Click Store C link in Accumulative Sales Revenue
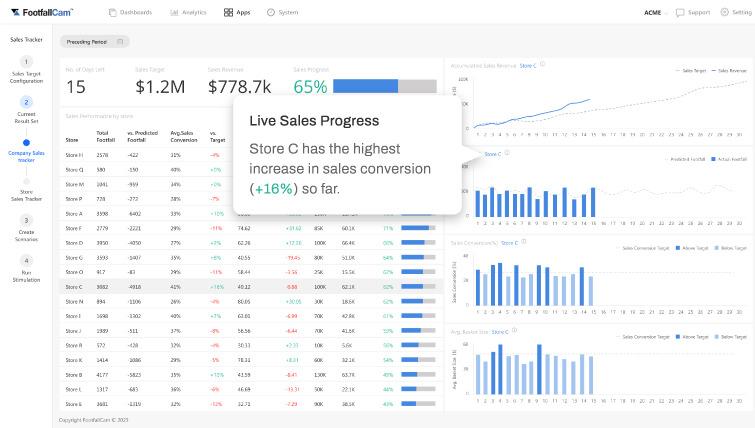 pyautogui.click(x=528, y=66)
